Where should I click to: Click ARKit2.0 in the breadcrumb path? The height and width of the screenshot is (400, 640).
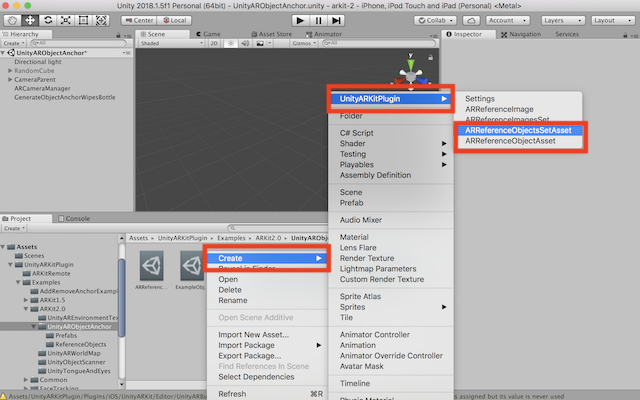[268, 238]
